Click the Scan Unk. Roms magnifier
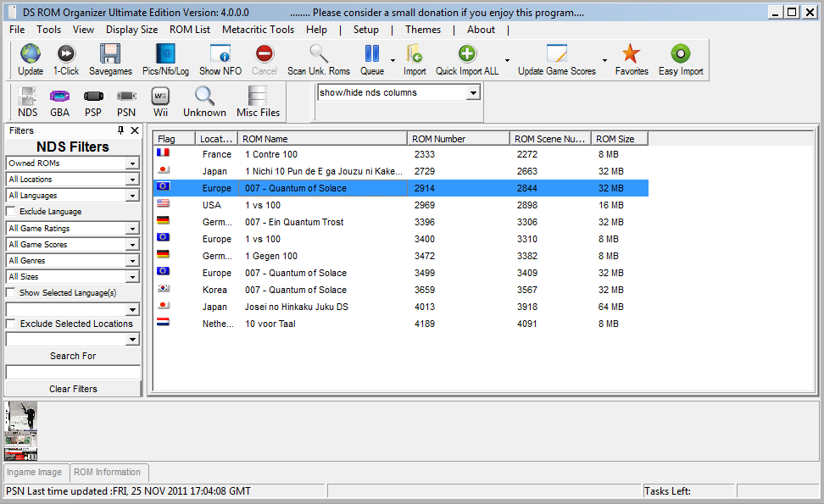This screenshot has height=504, width=824. 319,53
